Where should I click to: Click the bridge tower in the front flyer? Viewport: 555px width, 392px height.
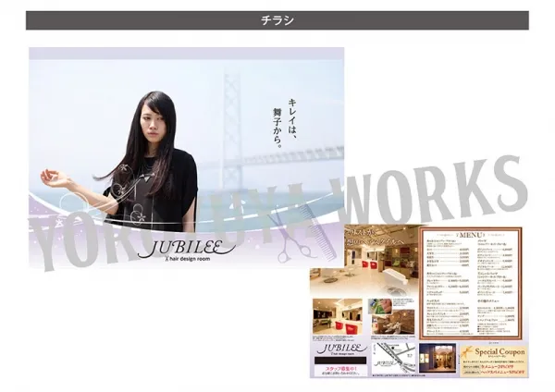click(231, 120)
